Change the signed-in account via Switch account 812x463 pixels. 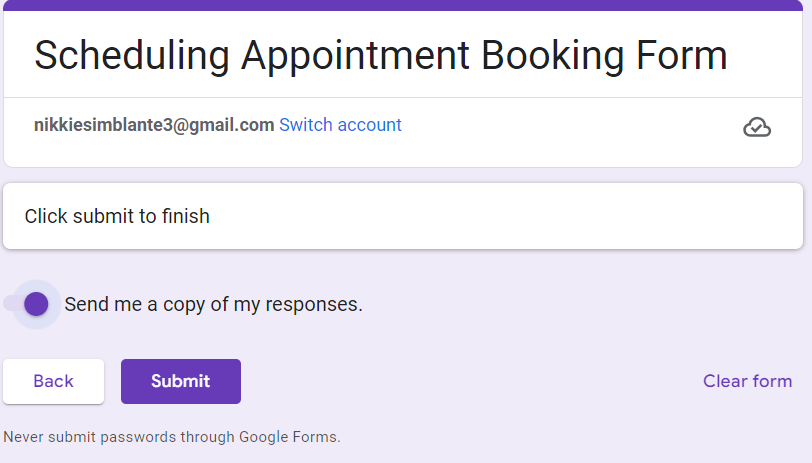coord(340,125)
